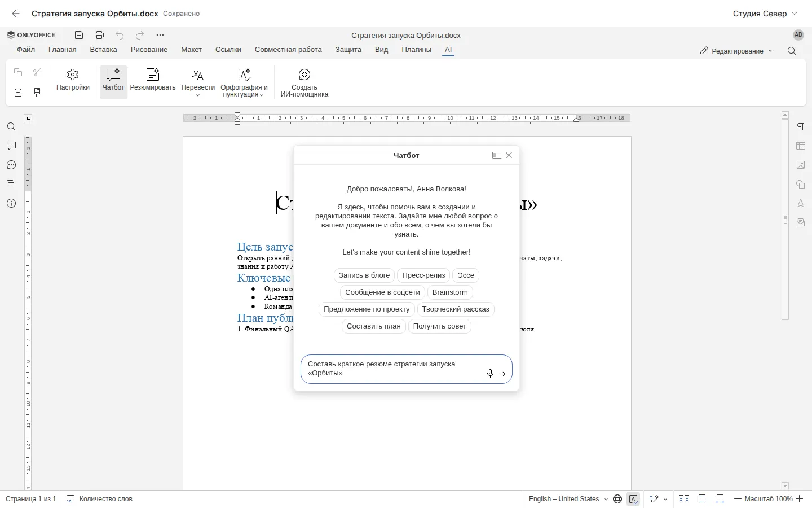Undo the last action
Screen dimensions: 812x508
(x=120, y=35)
